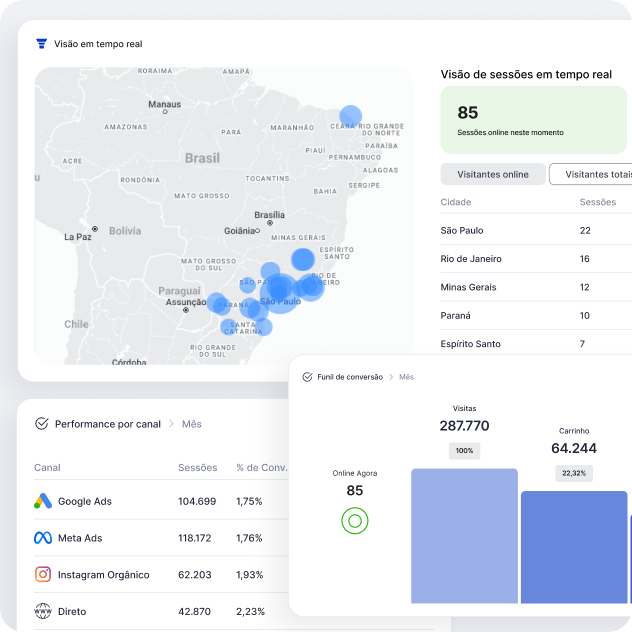Click the Sessões header in city table

coord(598,202)
